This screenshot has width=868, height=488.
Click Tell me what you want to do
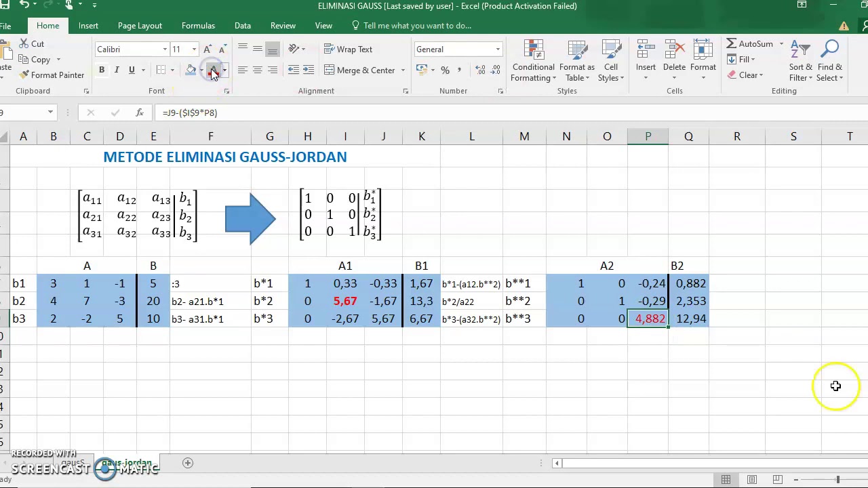[x=417, y=26]
